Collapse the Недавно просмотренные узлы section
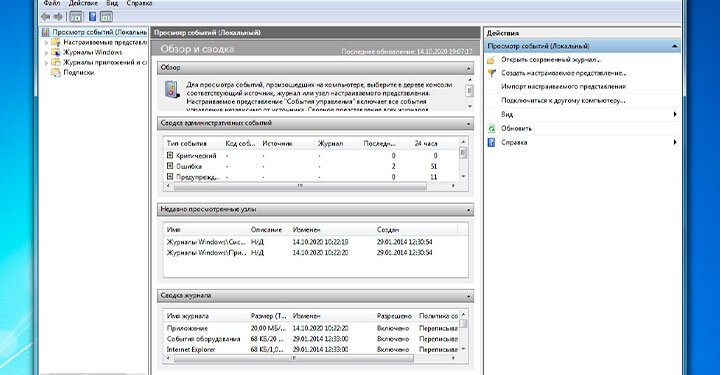 click(468, 210)
